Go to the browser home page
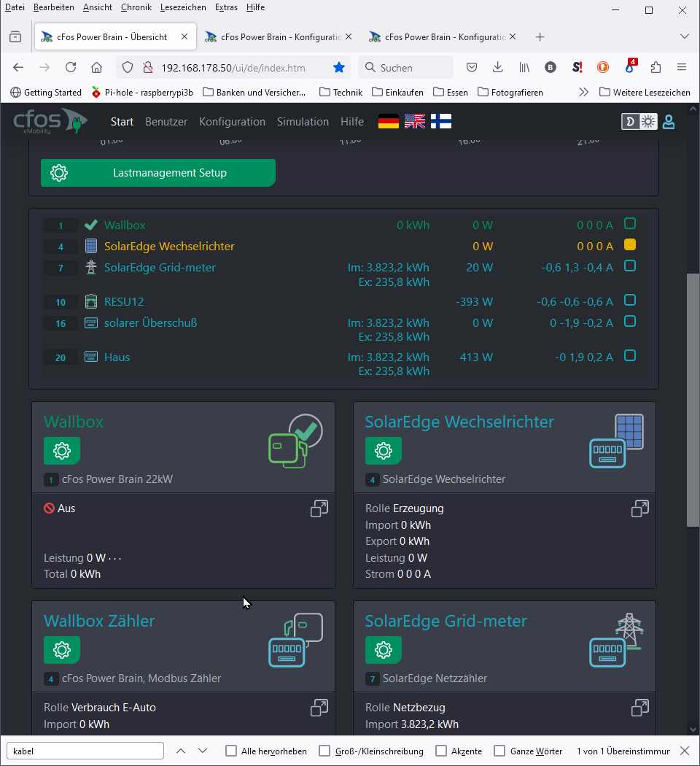The image size is (700, 766). click(x=97, y=67)
